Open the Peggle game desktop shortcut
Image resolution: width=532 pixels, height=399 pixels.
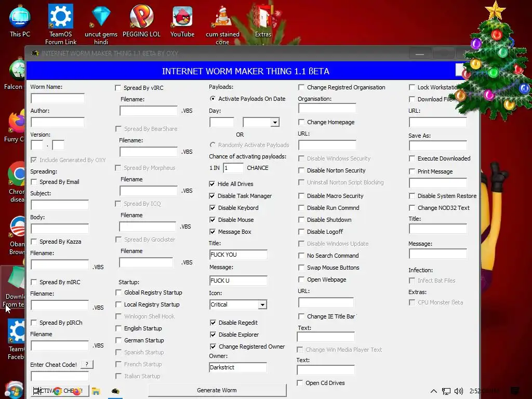141,21
